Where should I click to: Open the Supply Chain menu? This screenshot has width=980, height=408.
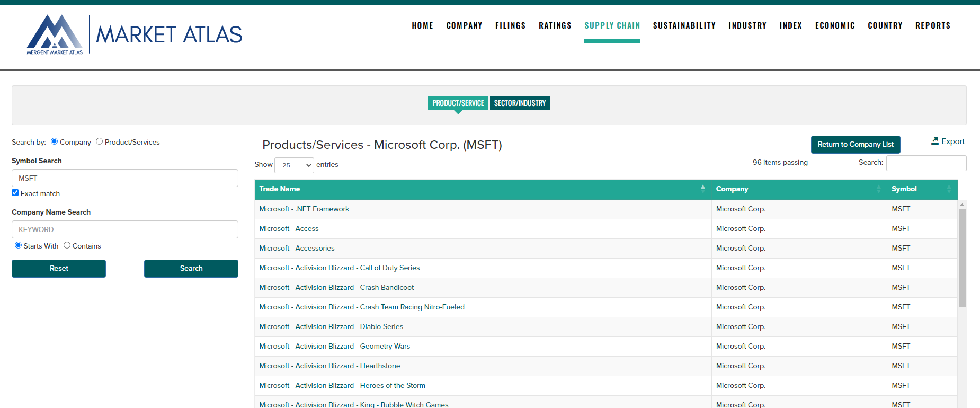click(x=612, y=25)
